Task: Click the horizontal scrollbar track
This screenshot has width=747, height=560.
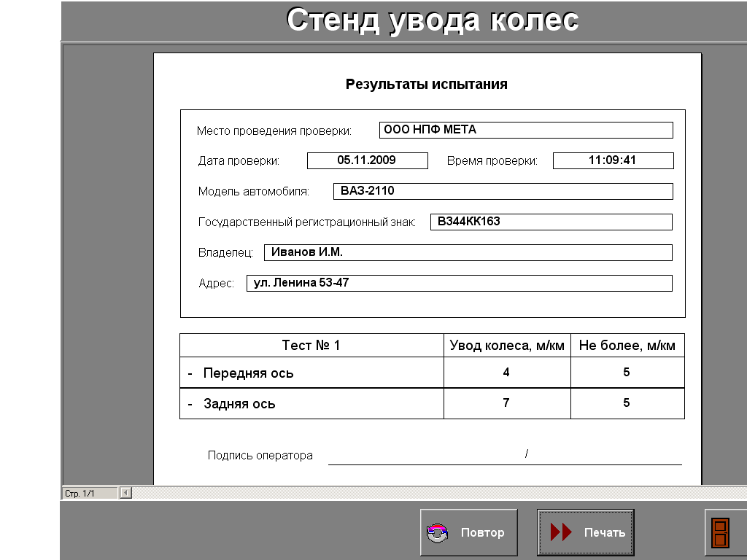Action: coord(438,493)
